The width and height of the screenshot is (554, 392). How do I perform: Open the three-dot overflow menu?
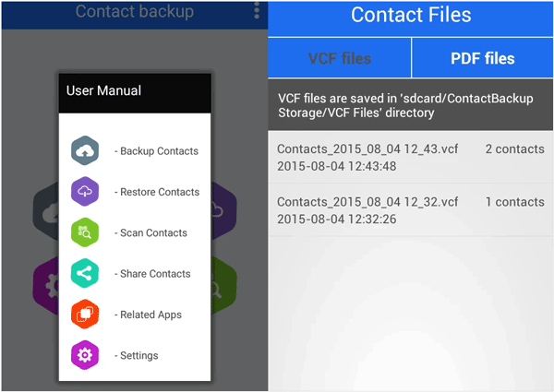pos(257,11)
